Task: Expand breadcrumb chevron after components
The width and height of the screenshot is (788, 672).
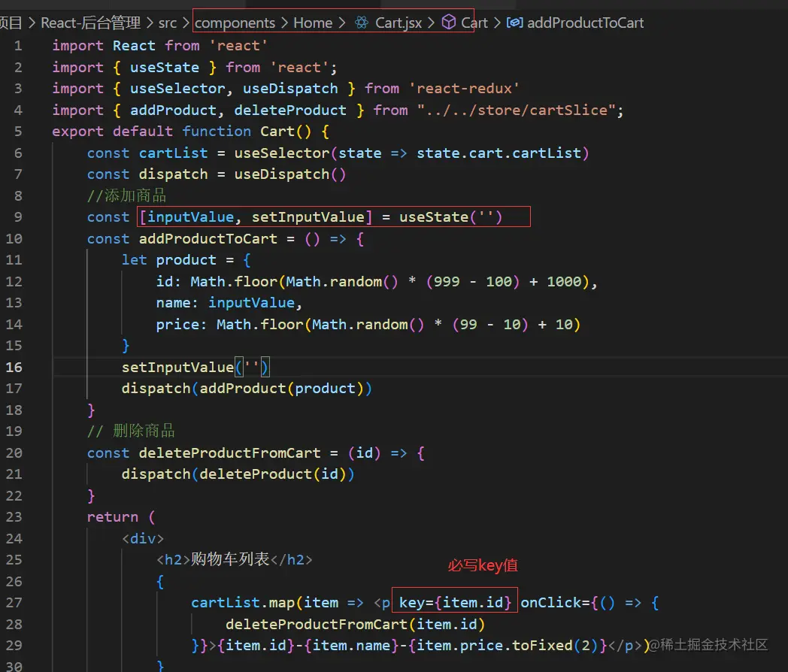Action: (284, 23)
